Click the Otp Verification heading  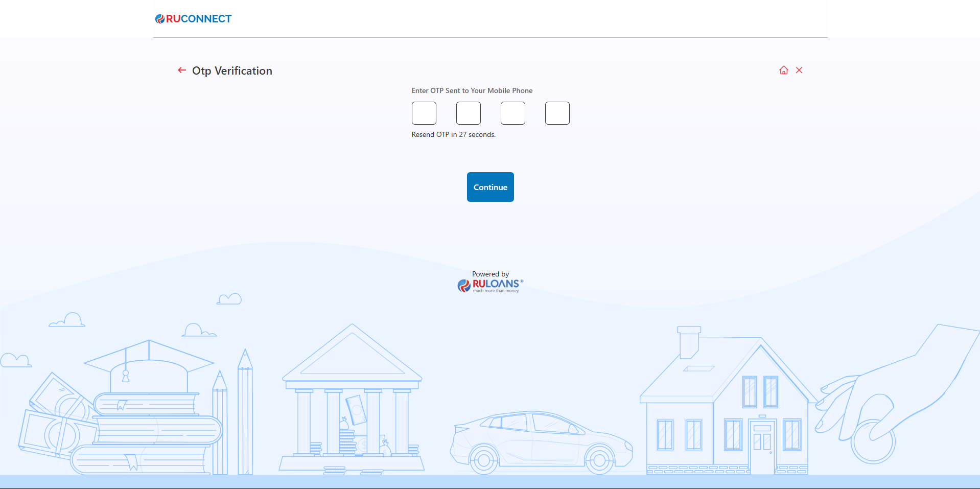pyautogui.click(x=232, y=71)
